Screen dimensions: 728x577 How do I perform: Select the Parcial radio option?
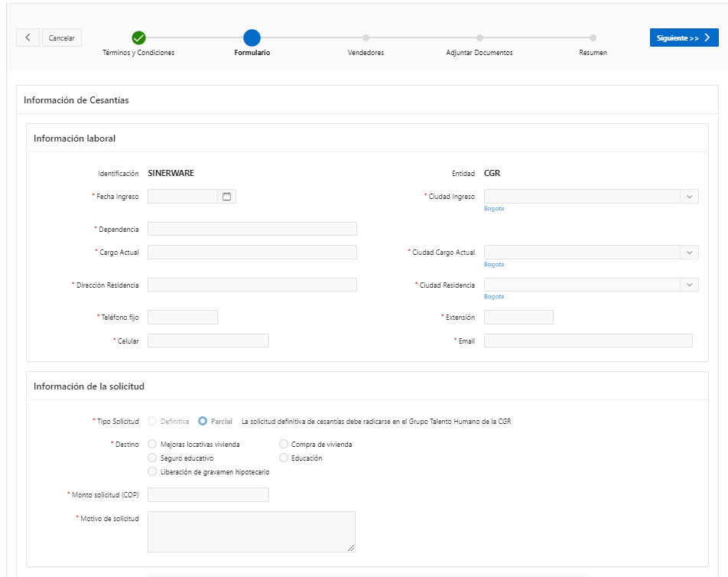[x=203, y=422]
